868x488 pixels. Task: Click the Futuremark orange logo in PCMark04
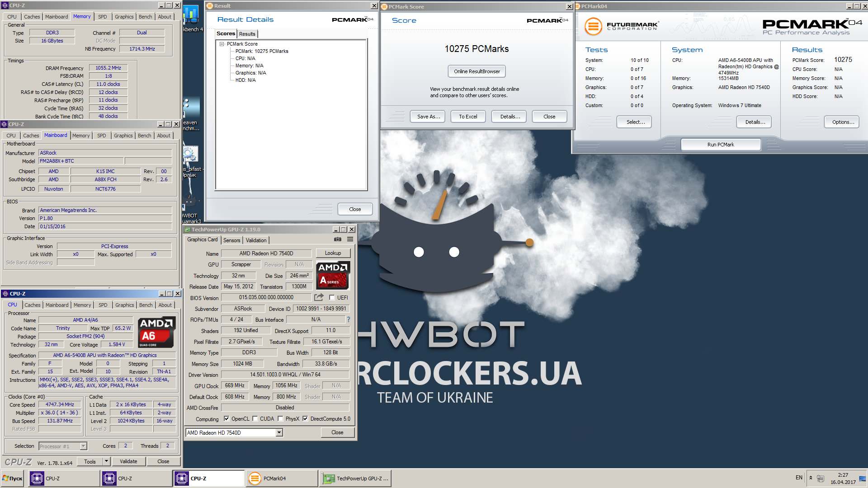click(594, 27)
